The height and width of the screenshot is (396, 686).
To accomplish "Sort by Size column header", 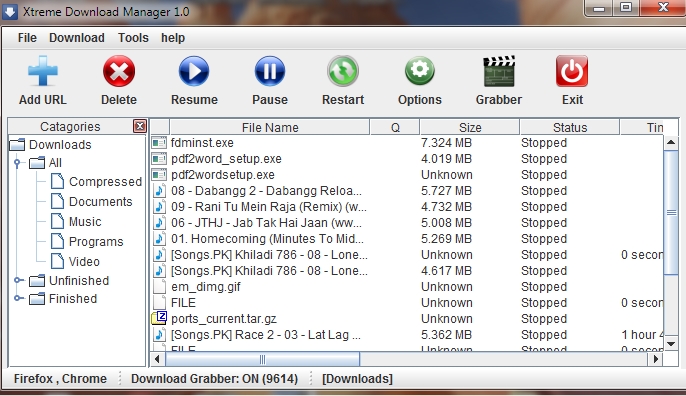I will [x=470, y=127].
